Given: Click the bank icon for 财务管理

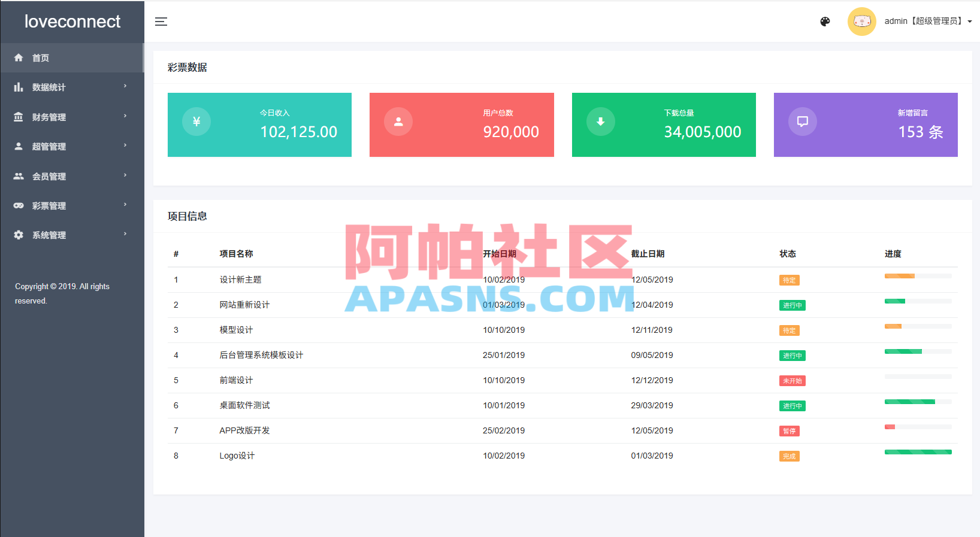Looking at the screenshot, I should click(x=19, y=117).
